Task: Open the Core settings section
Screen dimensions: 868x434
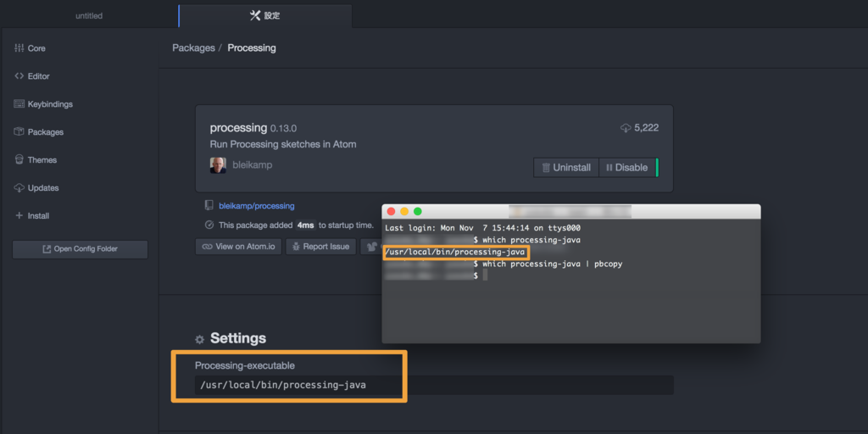Action: [36, 48]
